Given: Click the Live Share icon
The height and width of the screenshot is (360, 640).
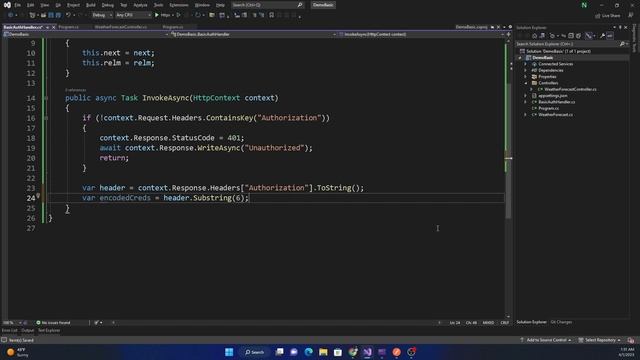Looking at the screenshot, I should 608,16.
